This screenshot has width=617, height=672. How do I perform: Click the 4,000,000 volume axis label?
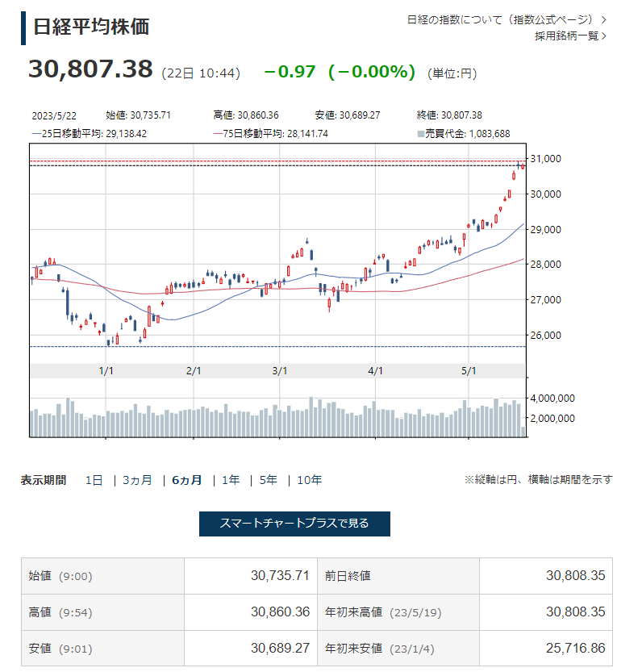(x=552, y=399)
